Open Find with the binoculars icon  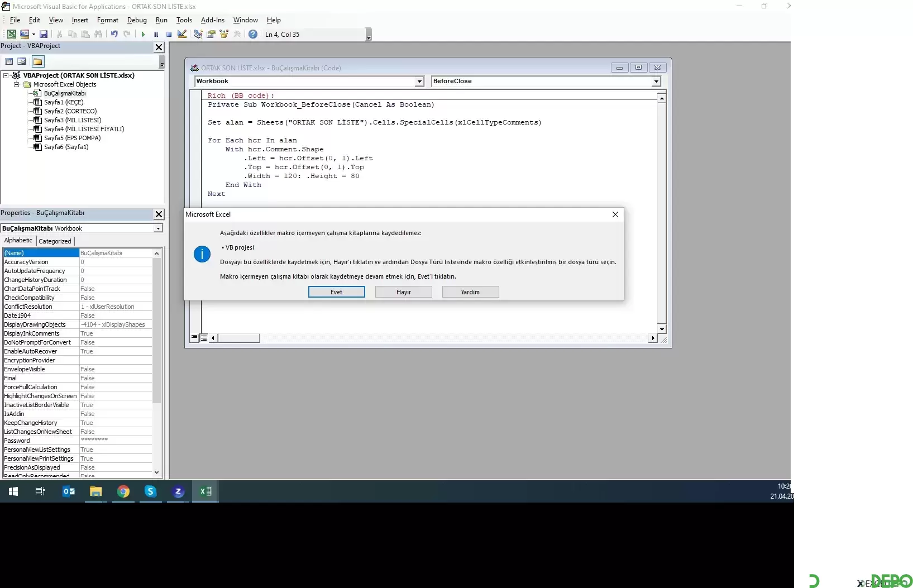[x=98, y=34]
